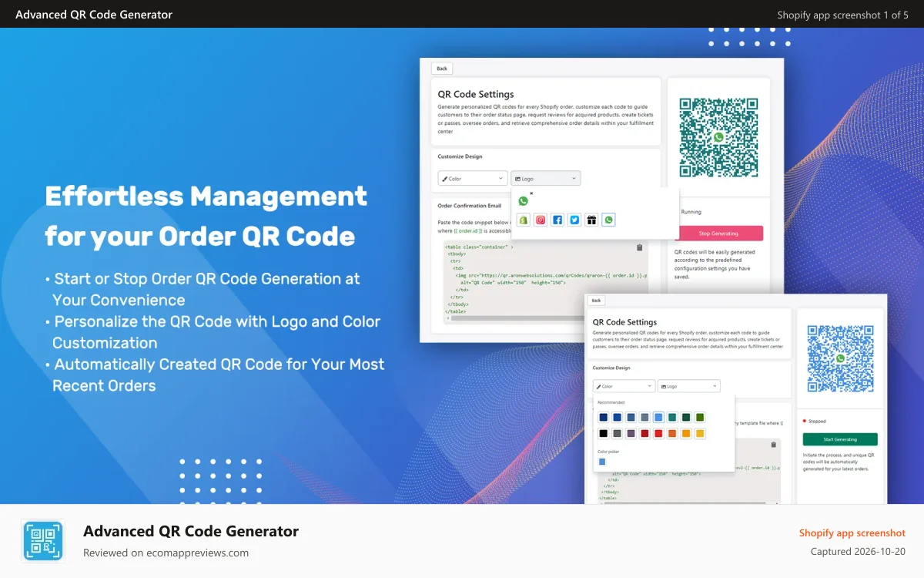Viewport: 924px width, 578px height.
Task: Pick the bright red swatch
Action: [658, 434]
